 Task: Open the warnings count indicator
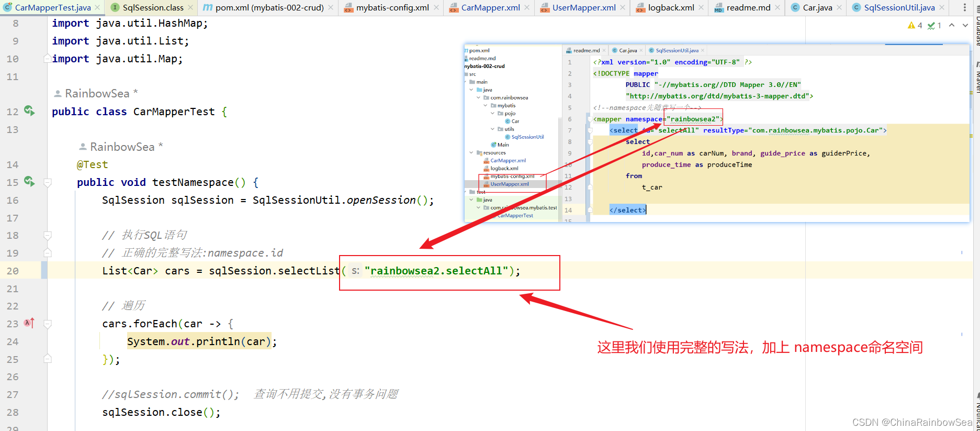[x=915, y=25]
